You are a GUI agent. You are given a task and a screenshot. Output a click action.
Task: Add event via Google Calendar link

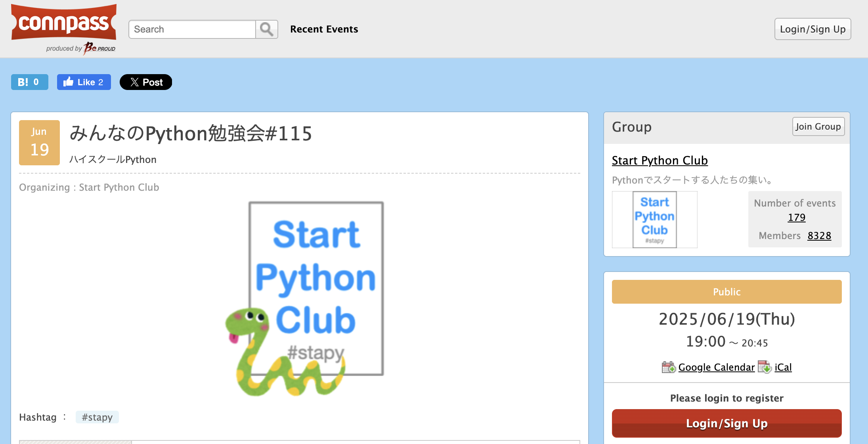click(x=716, y=367)
